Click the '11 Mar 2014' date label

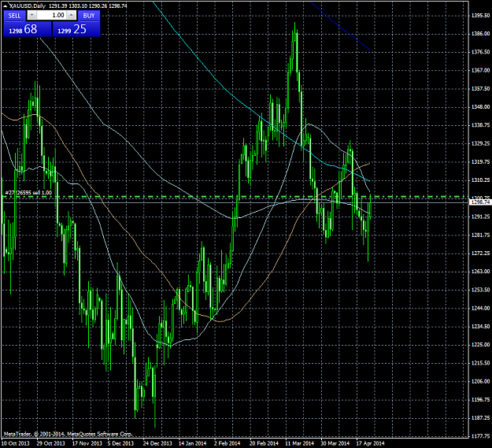300,443
